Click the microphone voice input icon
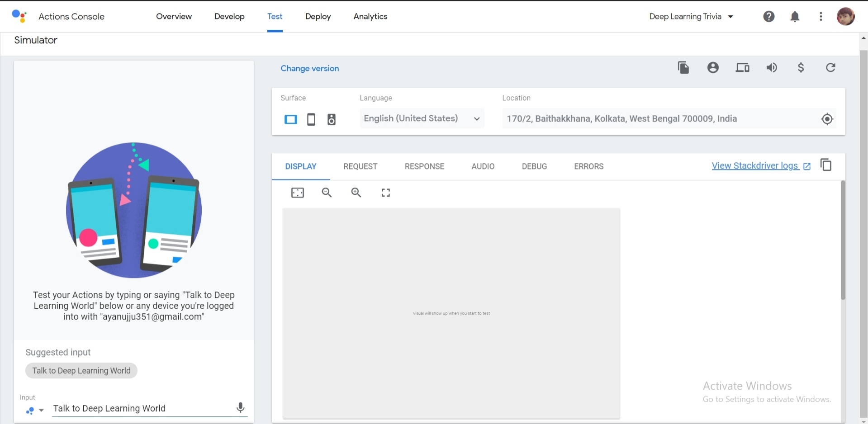The height and width of the screenshot is (424, 868). pyautogui.click(x=241, y=408)
